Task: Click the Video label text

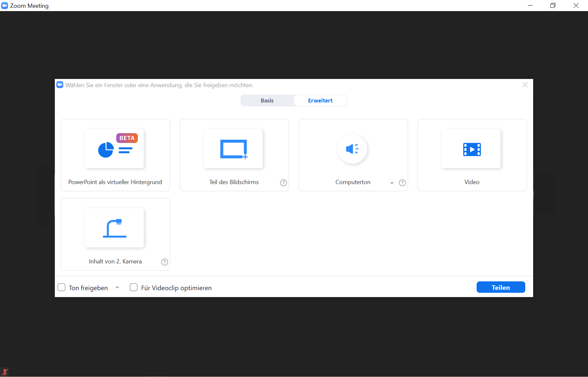Action: 472,182
